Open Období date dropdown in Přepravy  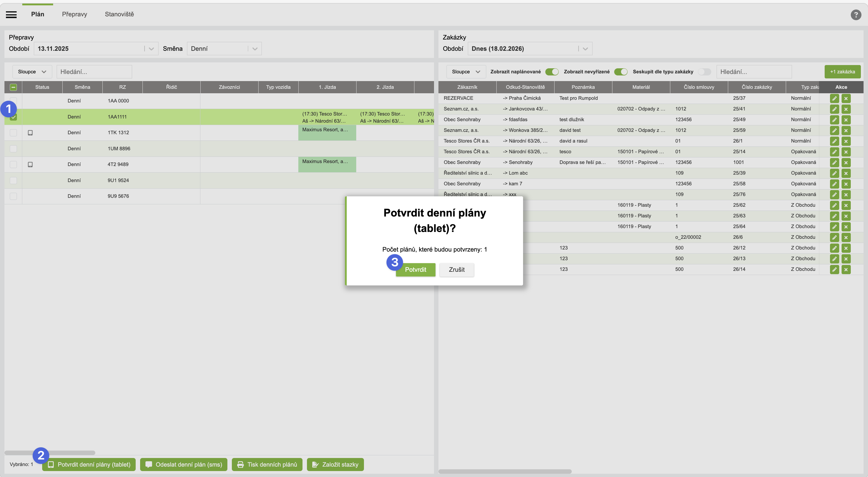tap(151, 49)
